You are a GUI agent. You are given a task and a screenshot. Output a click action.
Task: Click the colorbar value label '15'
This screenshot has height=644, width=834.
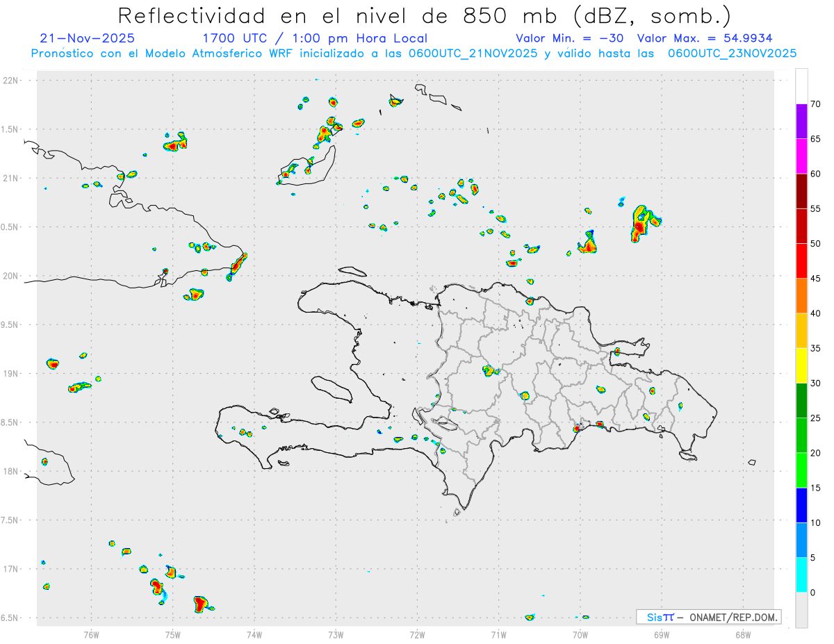(x=817, y=488)
